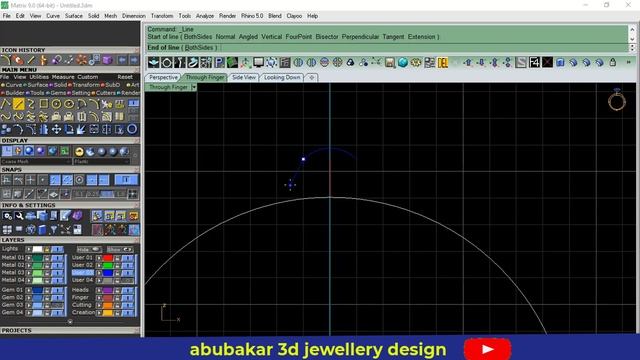Select the highlighted Line tool in Main Menu

(x=18, y=104)
